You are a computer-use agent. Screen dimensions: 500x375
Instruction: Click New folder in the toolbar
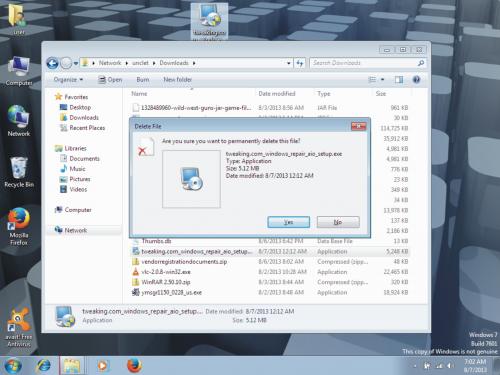pyautogui.click(x=177, y=80)
